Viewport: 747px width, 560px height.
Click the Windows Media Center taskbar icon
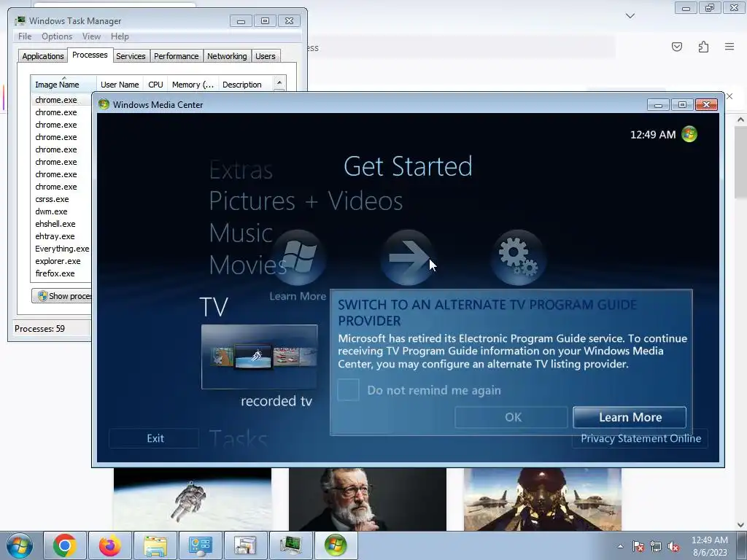336,545
